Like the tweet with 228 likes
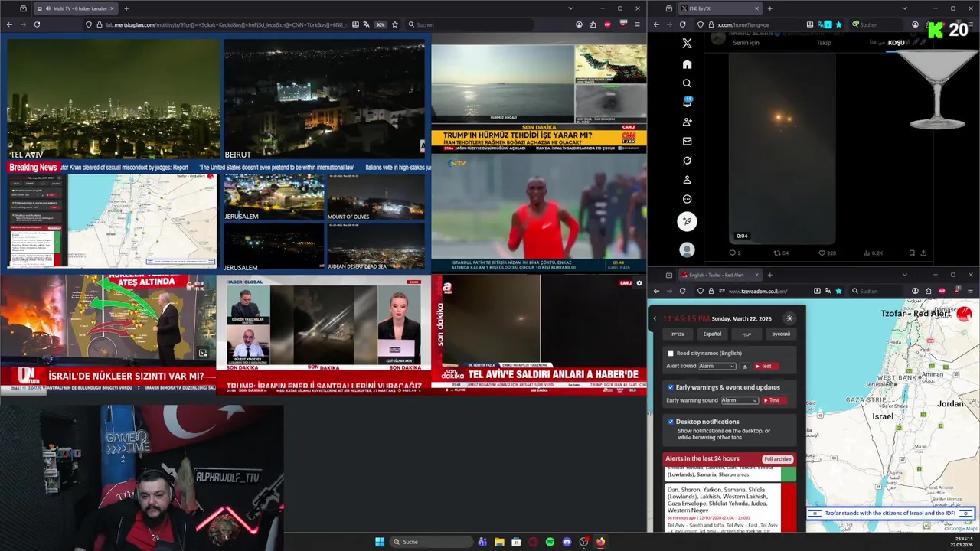Screen dimensions: 980x551 [x=827, y=253]
